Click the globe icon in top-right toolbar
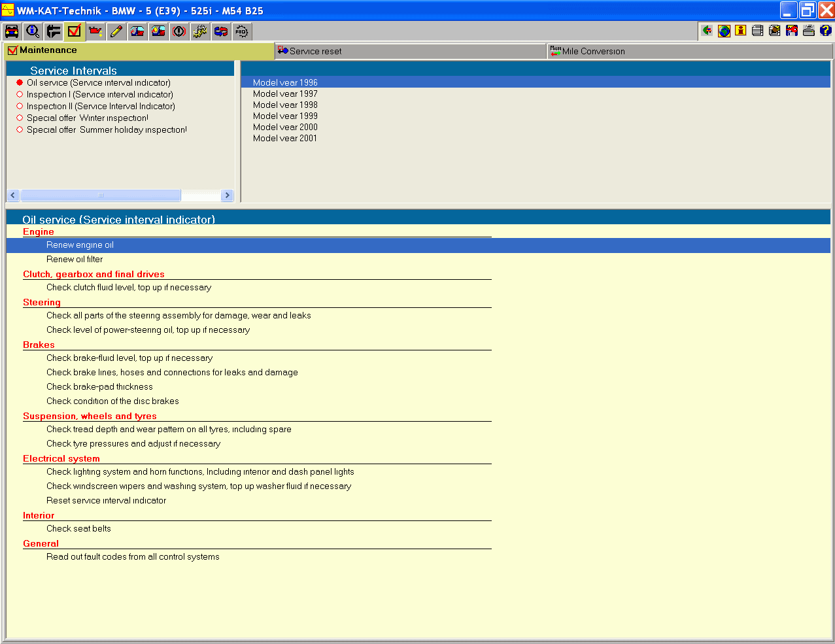The image size is (835, 644). [x=724, y=30]
